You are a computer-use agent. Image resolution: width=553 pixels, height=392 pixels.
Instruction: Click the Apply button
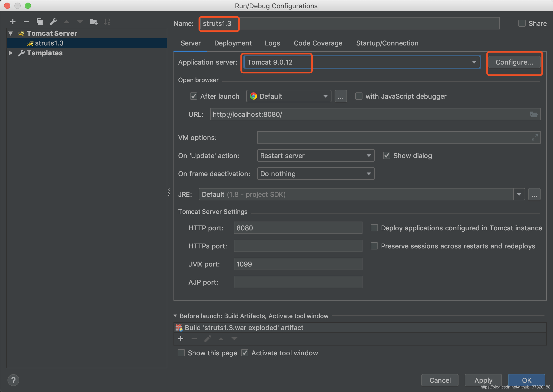(483, 380)
